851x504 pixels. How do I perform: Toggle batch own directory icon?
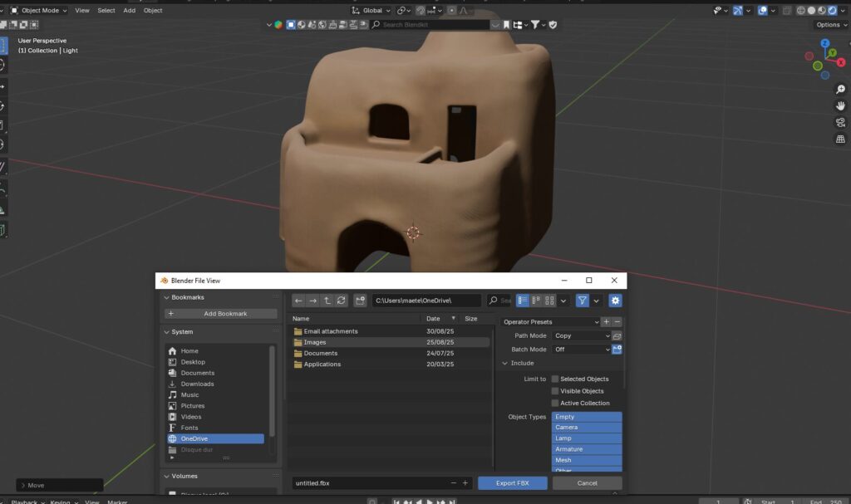(617, 350)
